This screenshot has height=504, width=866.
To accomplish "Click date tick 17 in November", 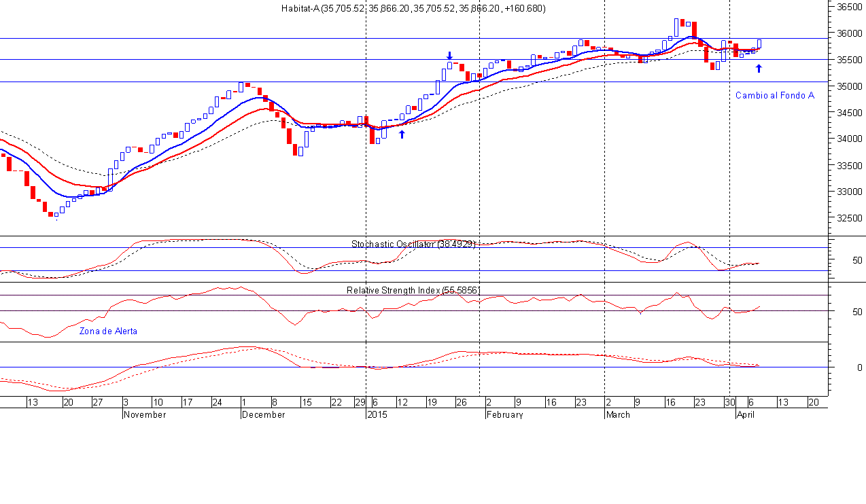I will point(187,402).
